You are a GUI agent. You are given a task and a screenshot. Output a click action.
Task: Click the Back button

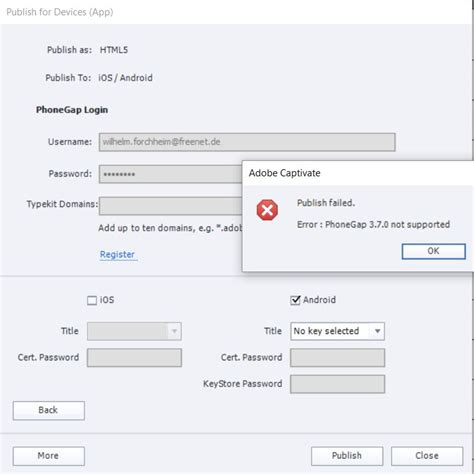pos(49,410)
